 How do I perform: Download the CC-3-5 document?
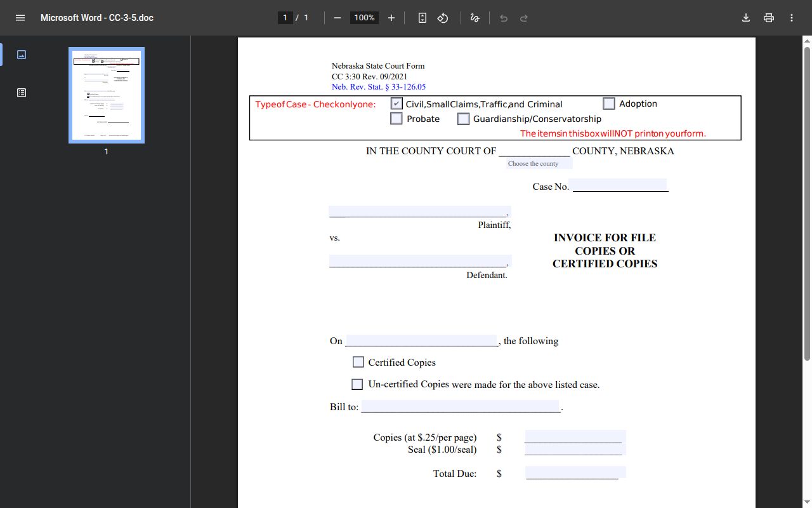coord(746,18)
